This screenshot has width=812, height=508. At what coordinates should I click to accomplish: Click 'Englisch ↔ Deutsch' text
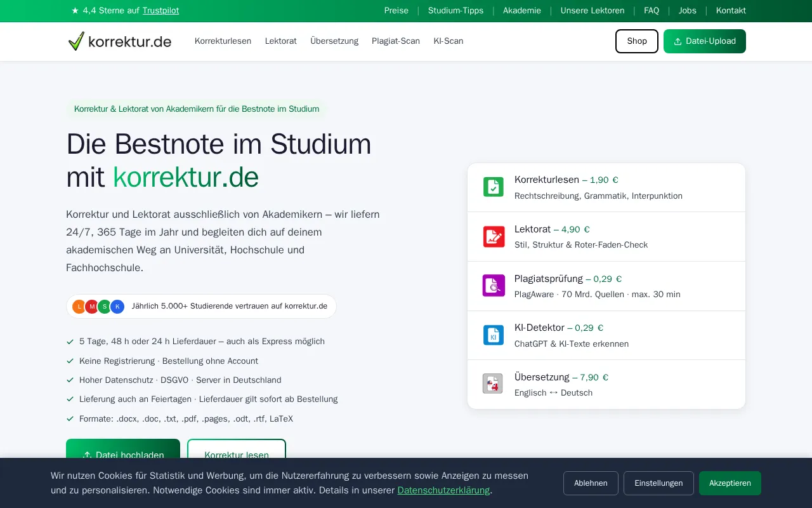[553, 393]
